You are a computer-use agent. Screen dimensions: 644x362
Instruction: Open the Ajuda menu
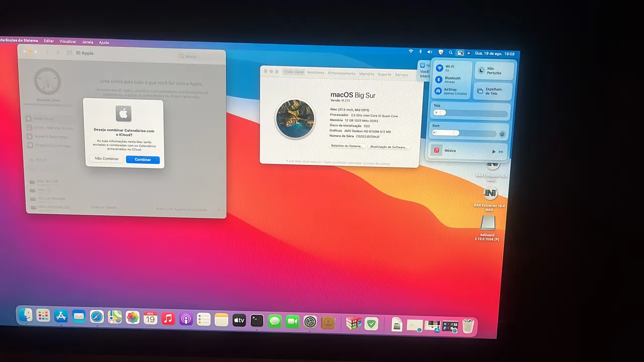click(x=104, y=43)
